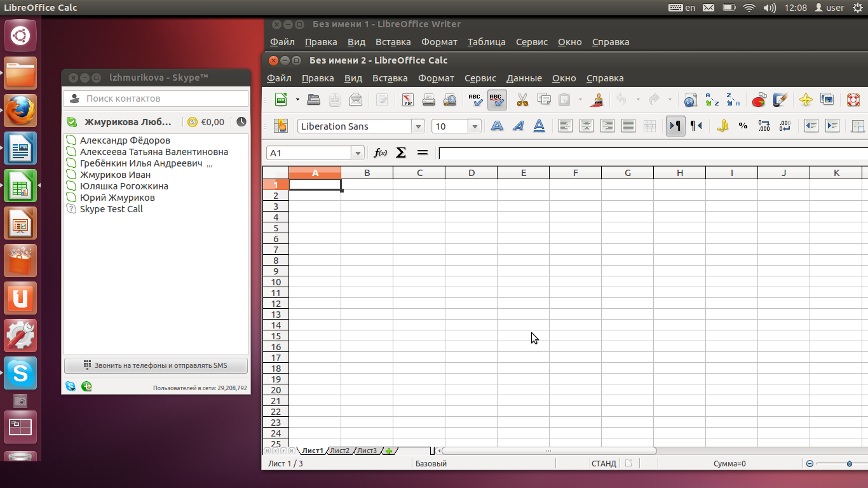Expand the New document dropdown arrow
The height and width of the screenshot is (488, 868).
click(x=296, y=100)
